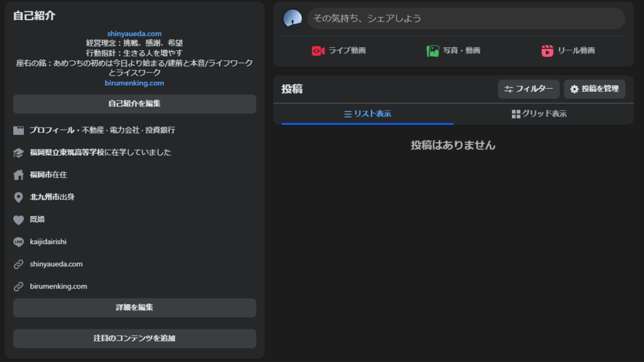
Task: Open the フィルター post filter
Action: point(528,89)
